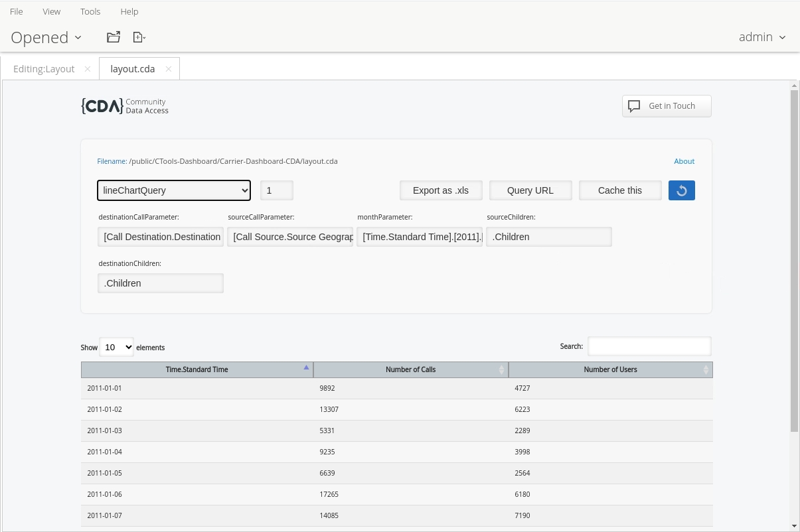Click the vertical scrollbar thumb
Screen dimensions: 800x532
tap(794, 259)
